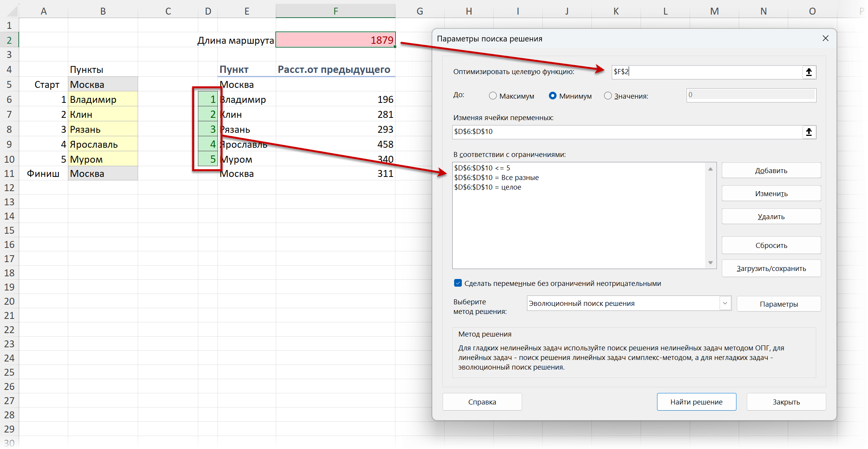The image size is (868, 449).
Task: Click the Добавить constraint button
Action: [771, 170]
